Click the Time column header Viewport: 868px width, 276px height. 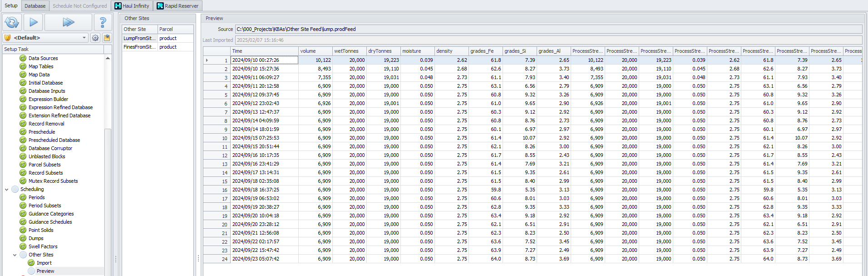click(x=264, y=51)
